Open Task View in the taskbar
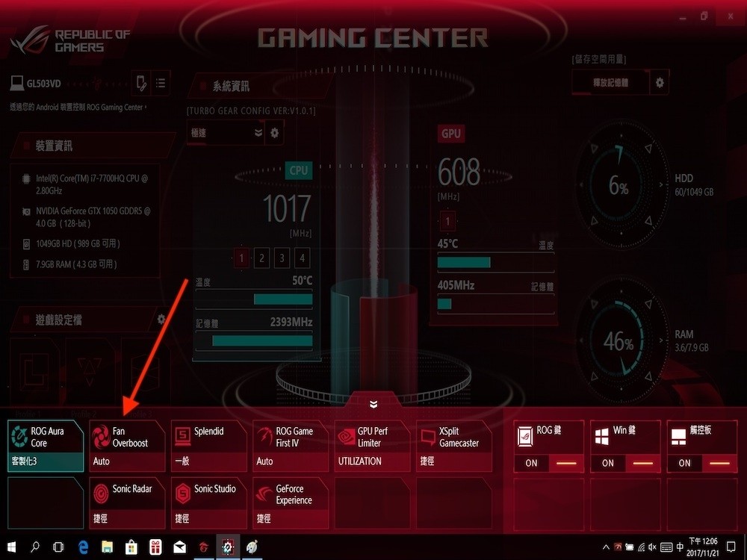Screen dimensions: 747x560 58,547
